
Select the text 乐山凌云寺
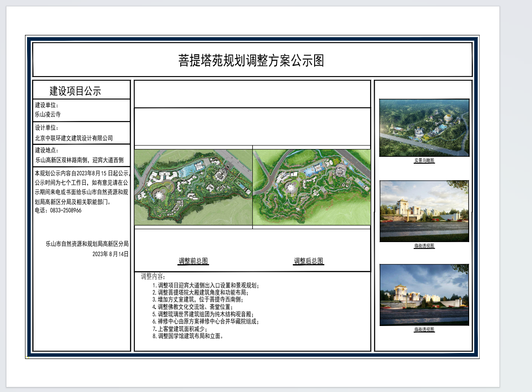48,115
